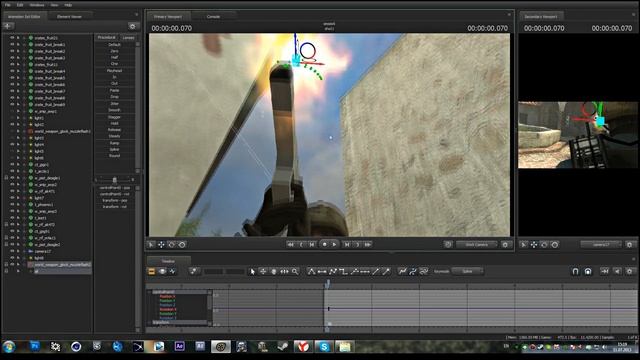Apply the stepped tangent icon
The image size is (640, 360).
pos(344,271)
